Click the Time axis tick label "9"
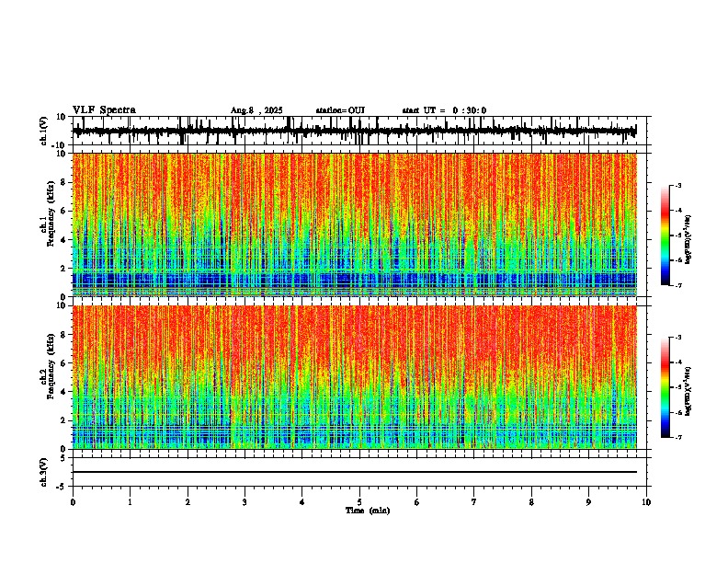This screenshot has height=563, width=728. click(x=588, y=502)
